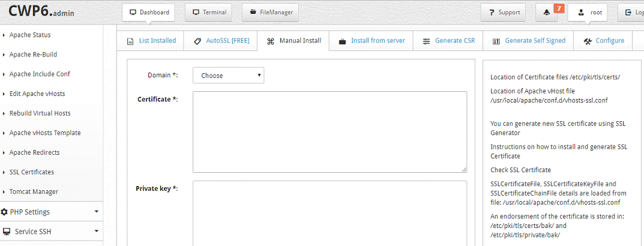Open Generate Self Signed tab
644x246 pixels.
(528, 41)
